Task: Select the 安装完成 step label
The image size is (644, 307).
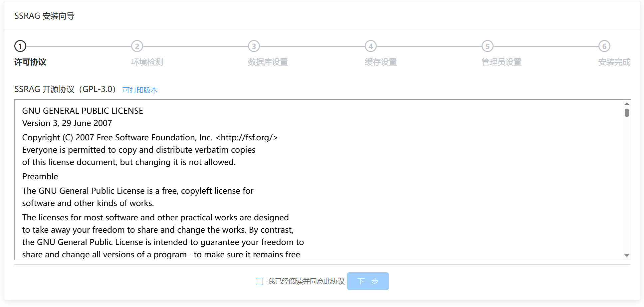Action: (614, 62)
